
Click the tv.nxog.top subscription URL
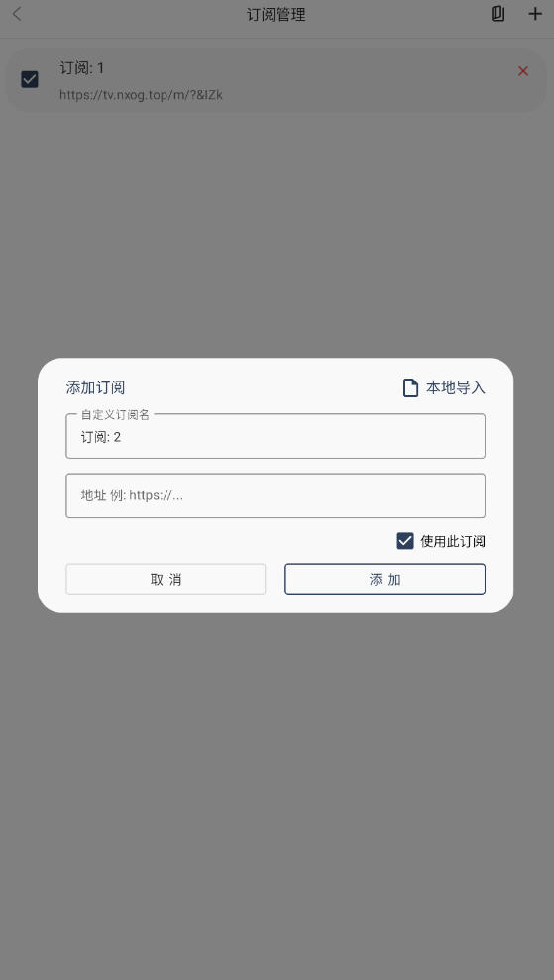[x=142, y=95]
